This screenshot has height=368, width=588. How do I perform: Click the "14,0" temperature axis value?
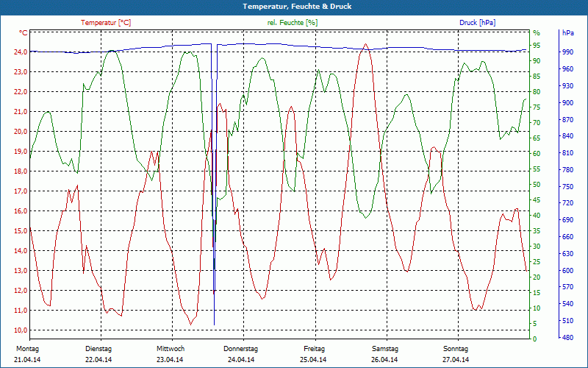(x=21, y=251)
